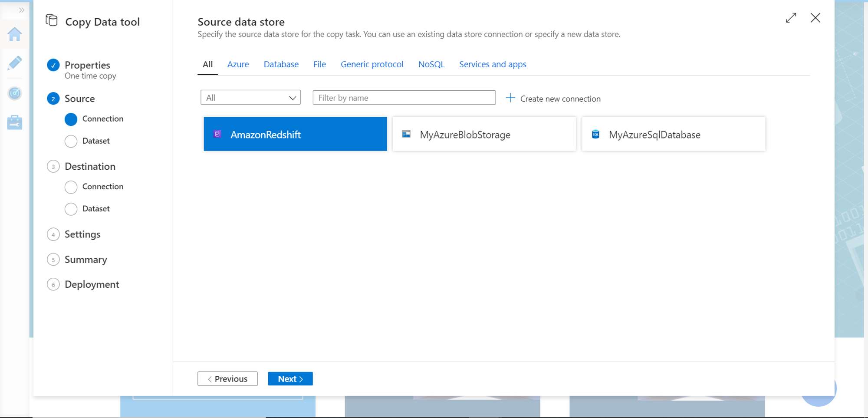
Task: Select the Summary step number 5 circle
Action: coord(53,260)
